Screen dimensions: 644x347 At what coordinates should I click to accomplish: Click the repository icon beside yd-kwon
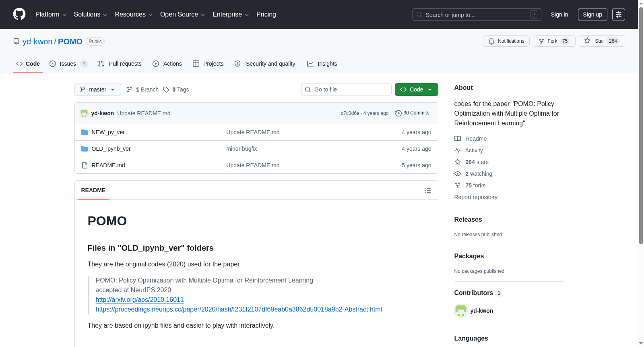(x=16, y=42)
